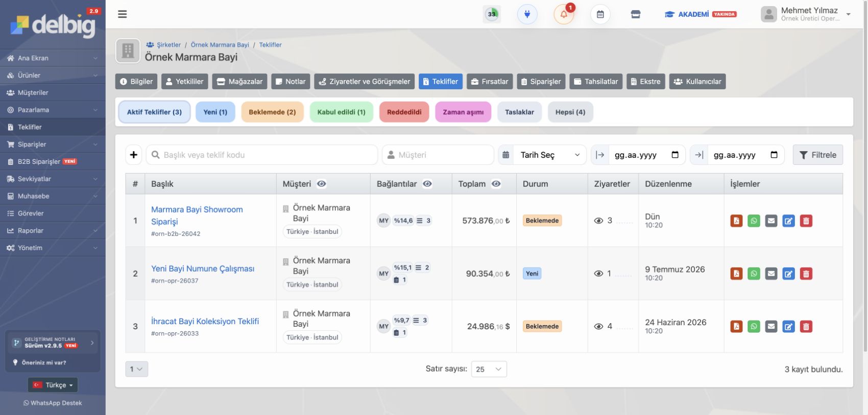Switch to the Siparişler tab

tap(541, 82)
